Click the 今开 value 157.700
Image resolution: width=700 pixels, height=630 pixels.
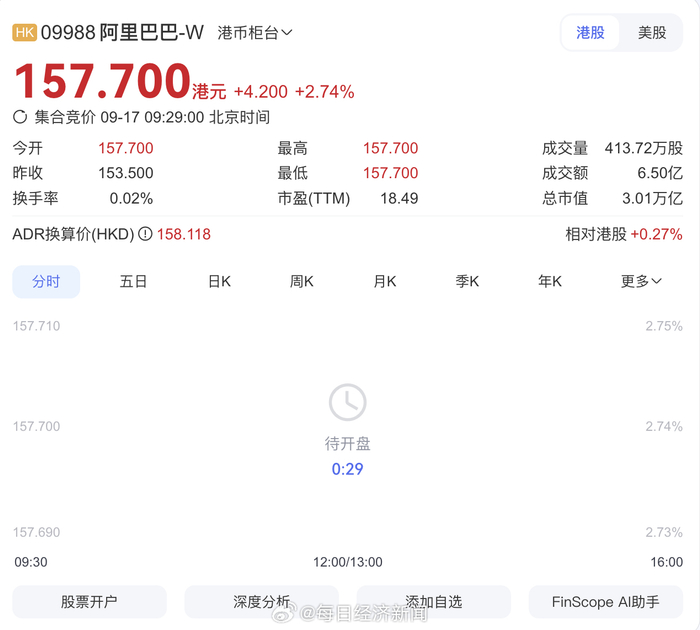coord(126,148)
